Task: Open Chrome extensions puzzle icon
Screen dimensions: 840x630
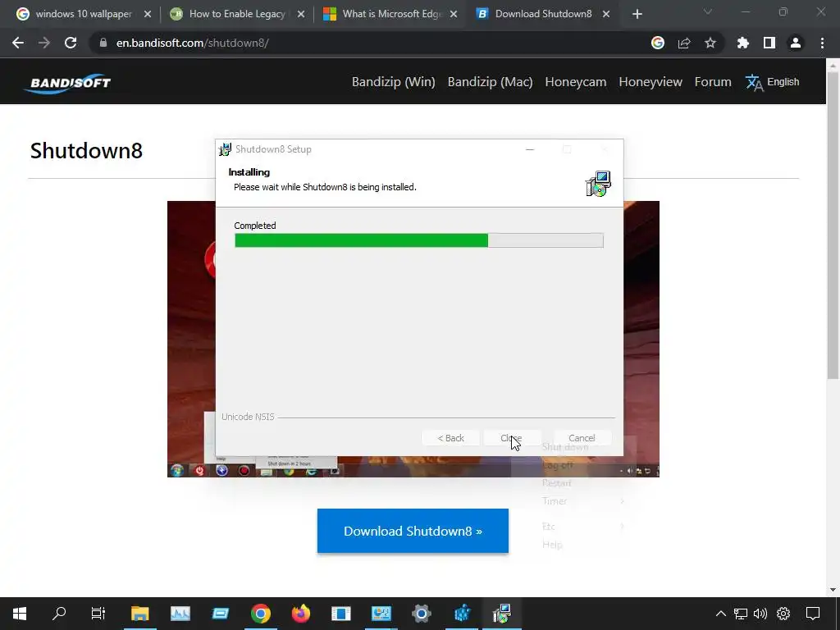Action: pos(743,43)
